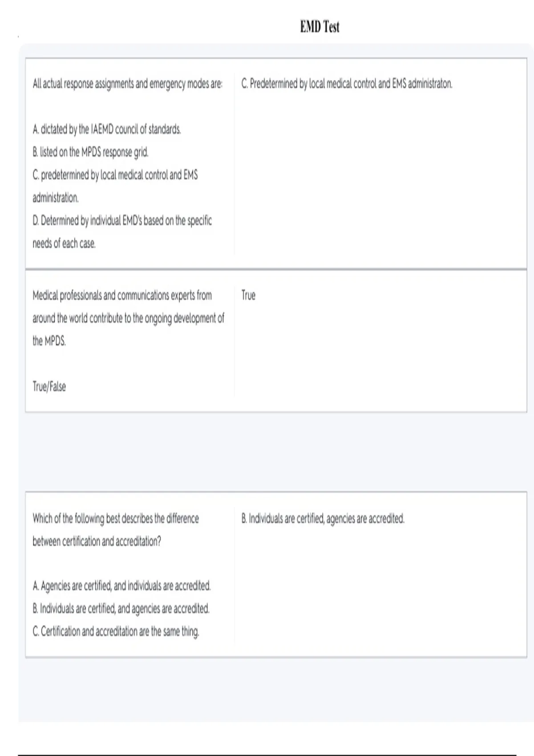Click the word "administration." under choice C
This screenshot has width=534, height=756.
[56, 197]
